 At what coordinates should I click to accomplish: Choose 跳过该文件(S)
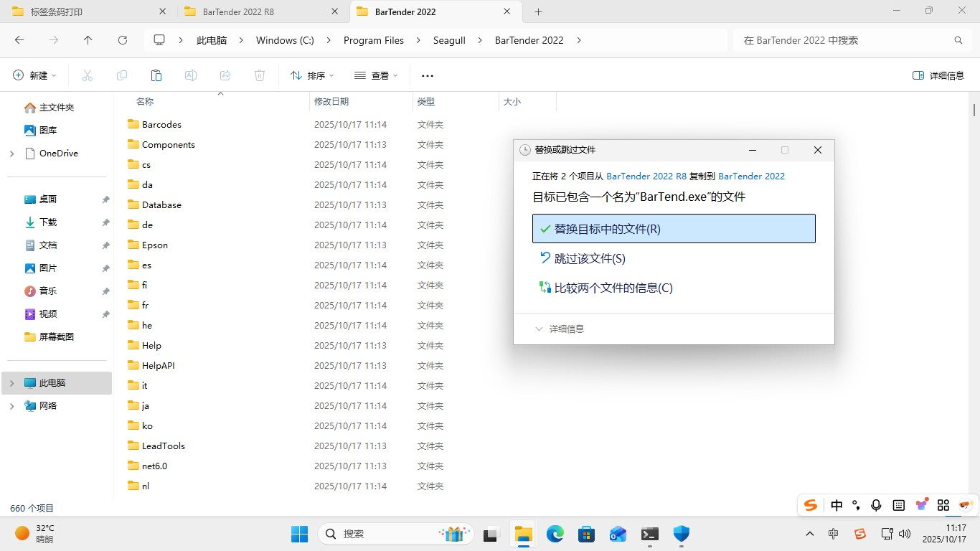pyautogui.click(x=674, y=258)
